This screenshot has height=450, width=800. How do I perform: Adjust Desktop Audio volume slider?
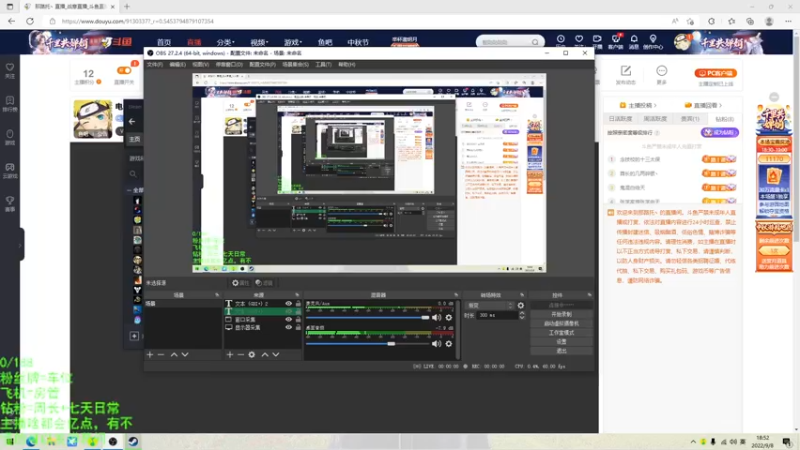368,344
